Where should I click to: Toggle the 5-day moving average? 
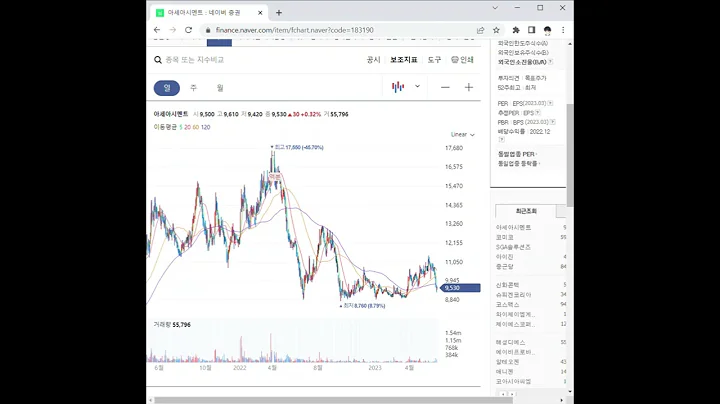[x=180, y=127]
